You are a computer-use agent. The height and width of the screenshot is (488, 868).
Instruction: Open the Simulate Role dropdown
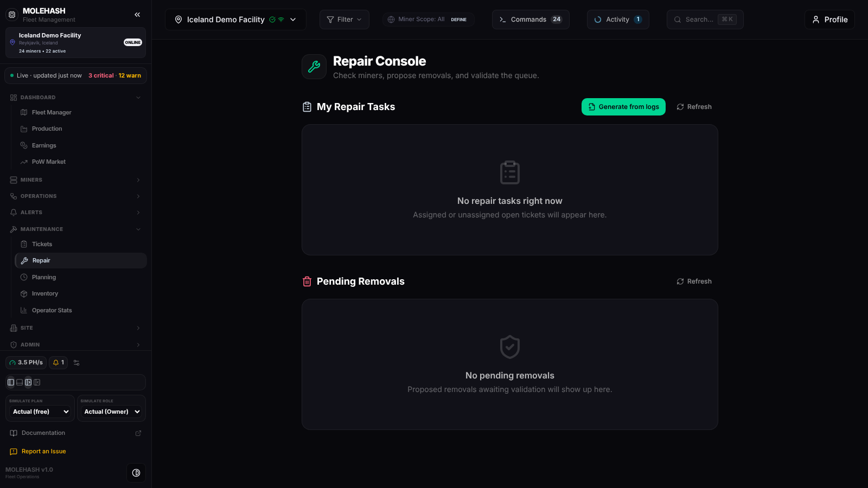[112, 412]
